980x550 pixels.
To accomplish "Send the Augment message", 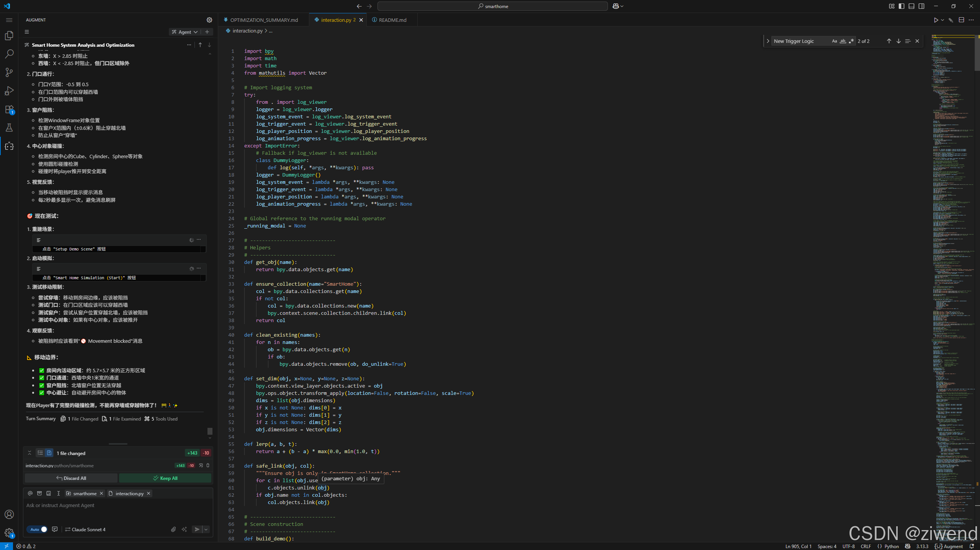I will (197, 529).
